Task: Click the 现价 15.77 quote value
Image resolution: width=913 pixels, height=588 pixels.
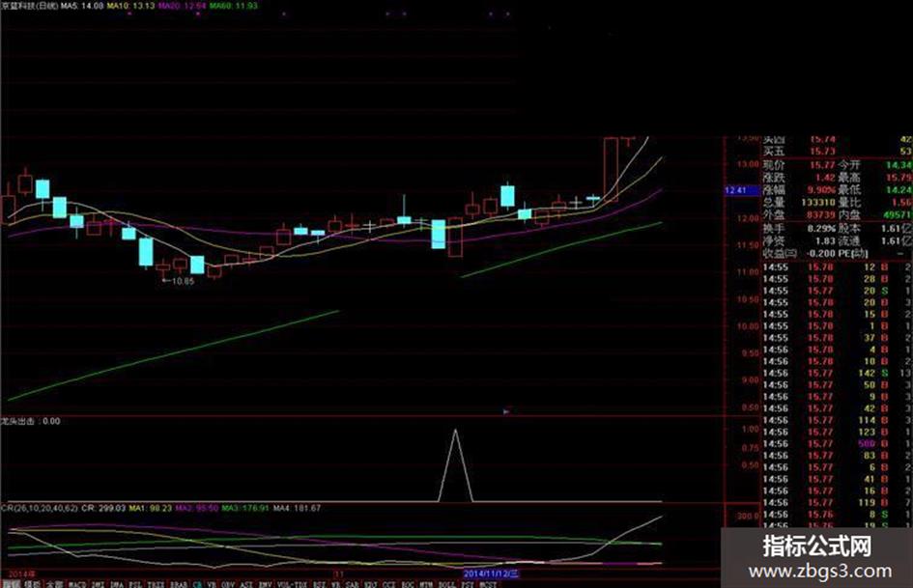Action: (822, 165)
